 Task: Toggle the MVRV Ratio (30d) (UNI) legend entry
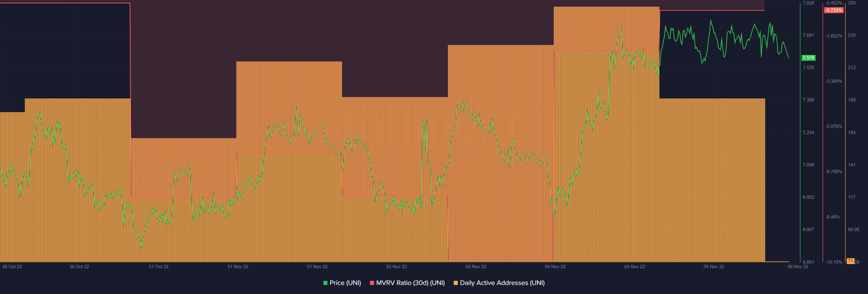407,283
